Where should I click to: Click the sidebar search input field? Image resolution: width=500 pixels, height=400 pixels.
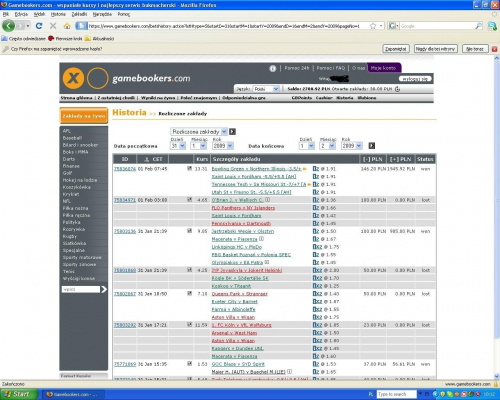point(81,289)
